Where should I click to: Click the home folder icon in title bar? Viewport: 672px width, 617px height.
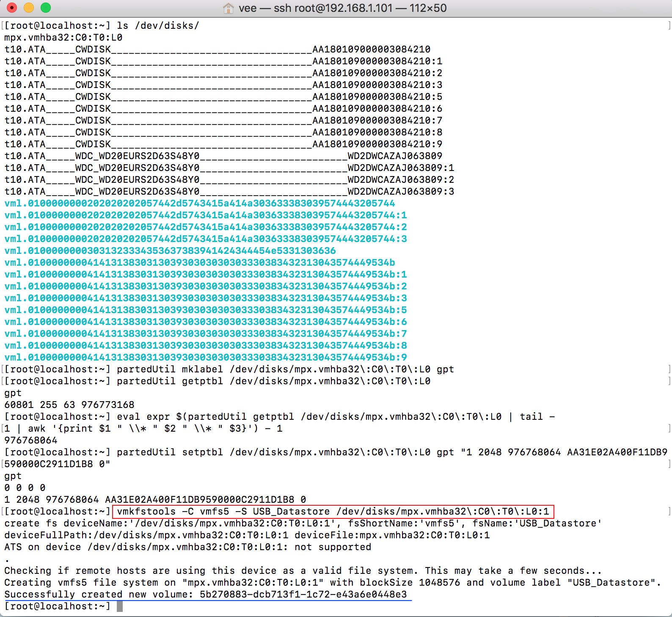tap(229, 8)
